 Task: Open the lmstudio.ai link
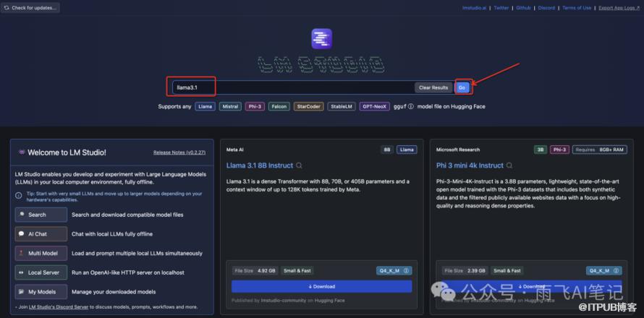pyautogui.click(x=474, y=8)
